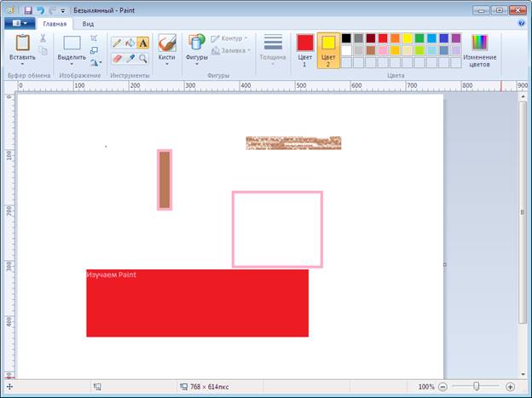Click the Save icon in quick access toolbar
Image resolution: width=532 pixels, height=398 pixels.
point(28,10)
